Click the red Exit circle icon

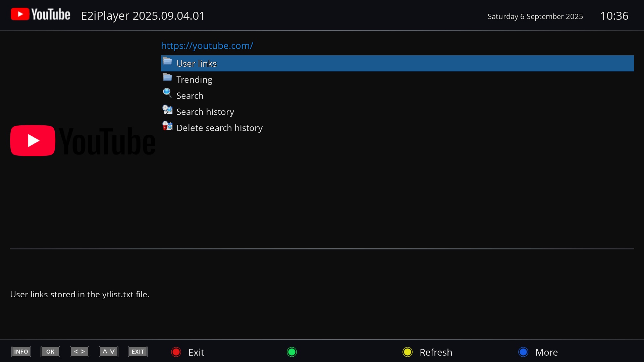coord(175,352)
